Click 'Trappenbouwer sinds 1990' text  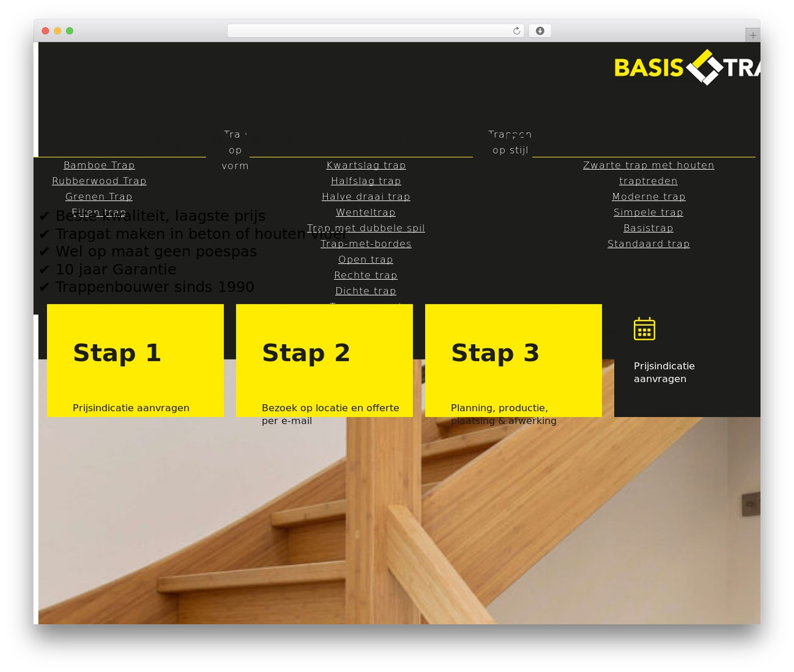155,287
